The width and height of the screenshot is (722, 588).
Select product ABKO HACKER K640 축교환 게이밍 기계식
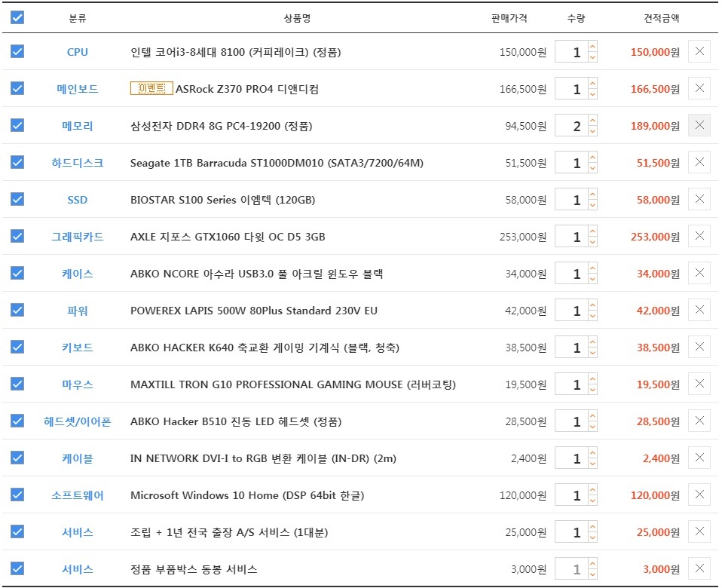coord(265,348)
